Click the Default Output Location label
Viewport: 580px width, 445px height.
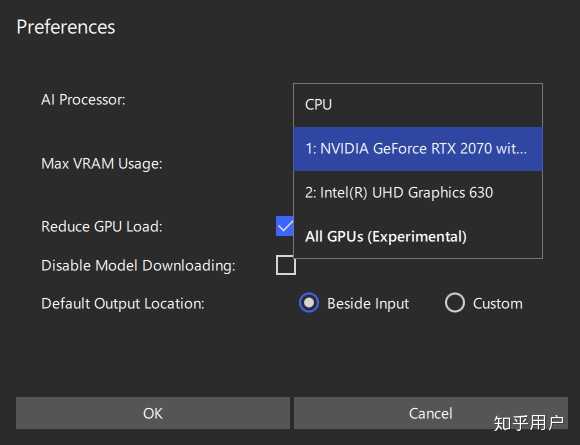tap(123, 304)
